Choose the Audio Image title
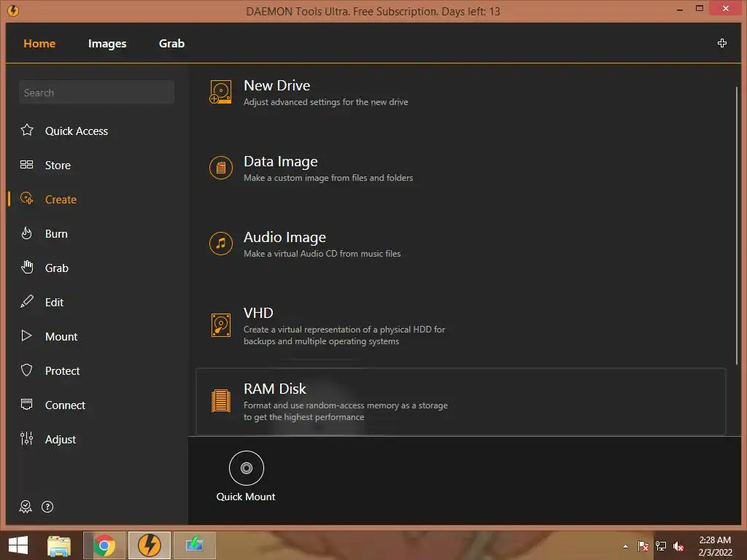Image resolution: width=747 pixels, height=560 pixels. [285, 237]
